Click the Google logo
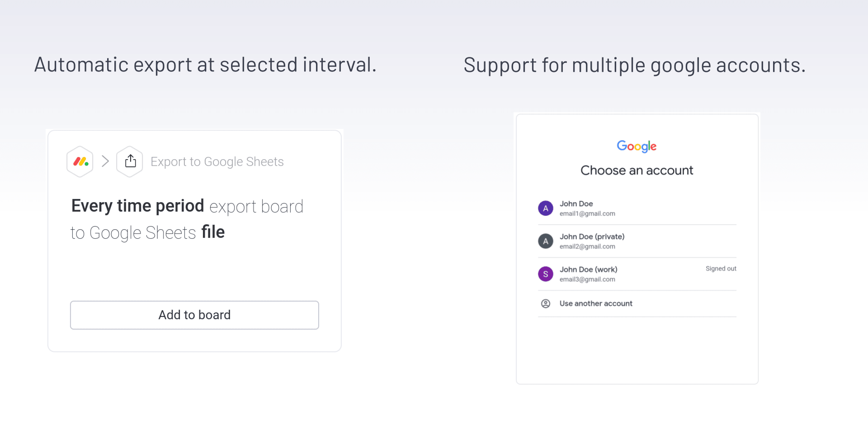The height and width of the screenshot is (434, 868). pos(637,146)
